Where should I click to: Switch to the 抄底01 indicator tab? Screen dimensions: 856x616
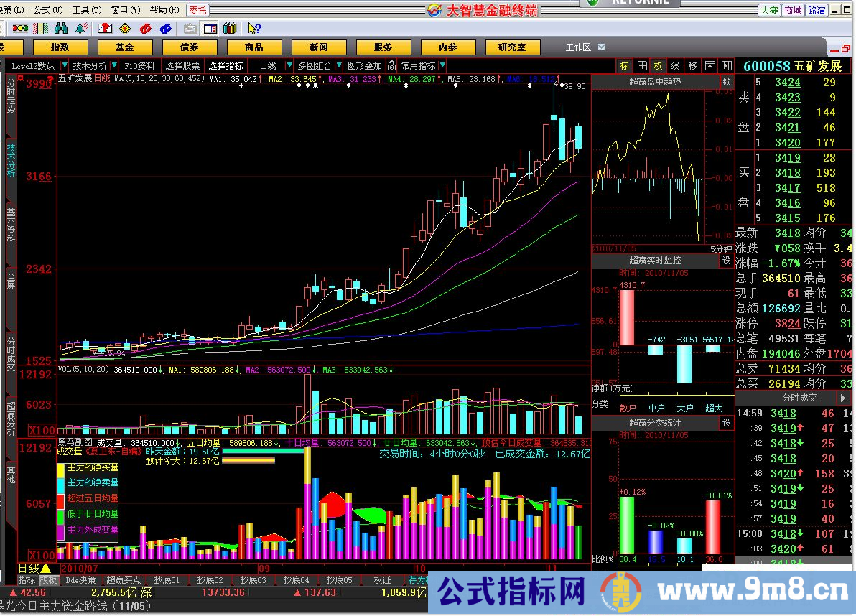pyautogui.click(x=167, y=580)
